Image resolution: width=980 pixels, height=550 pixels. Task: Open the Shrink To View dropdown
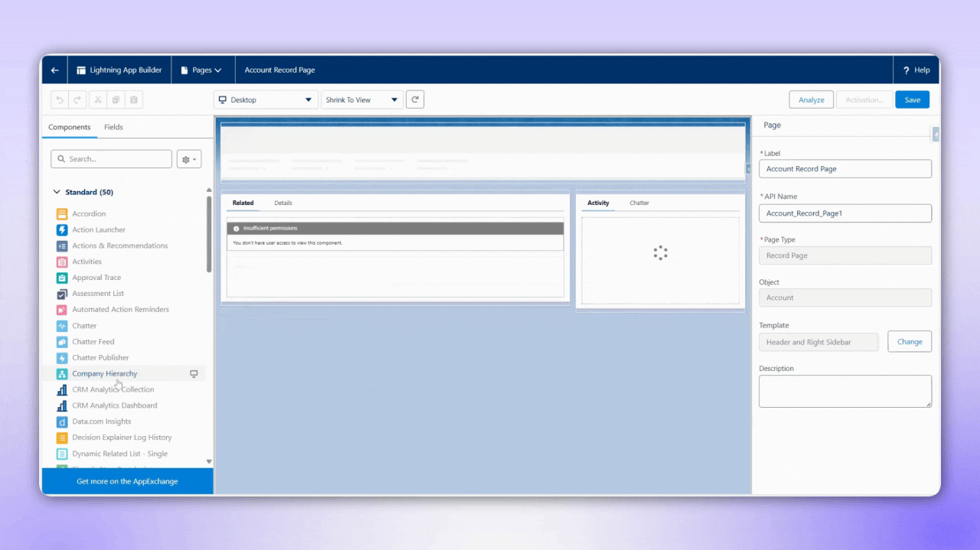pyautogui.click(x=362, y=99)
